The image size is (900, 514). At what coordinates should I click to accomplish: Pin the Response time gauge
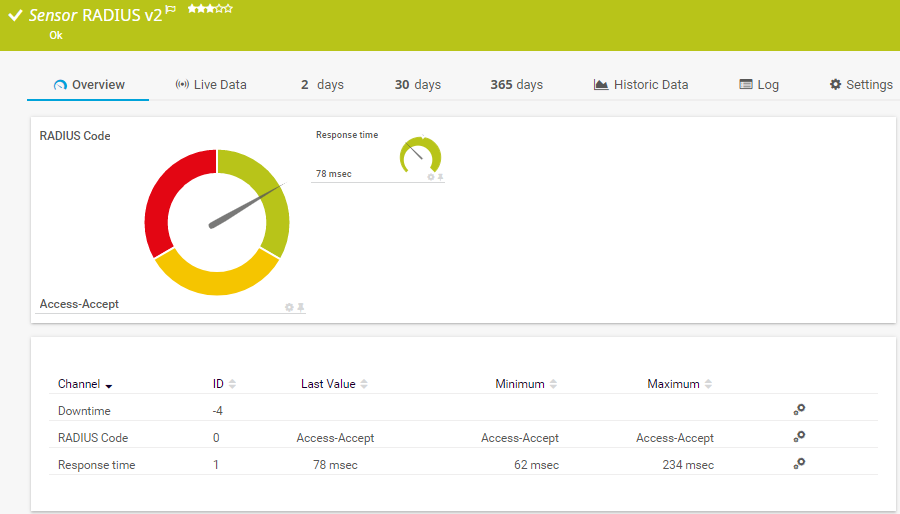point(440,177)
